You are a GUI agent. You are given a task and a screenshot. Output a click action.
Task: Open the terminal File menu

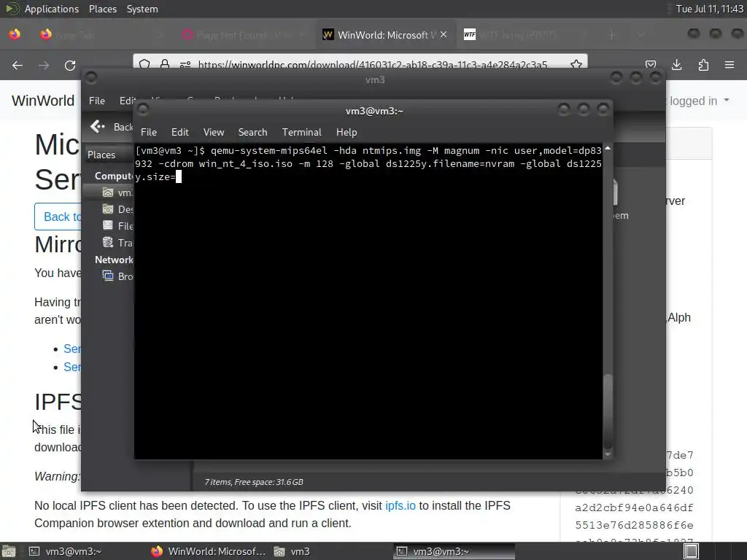click(148, 133)
